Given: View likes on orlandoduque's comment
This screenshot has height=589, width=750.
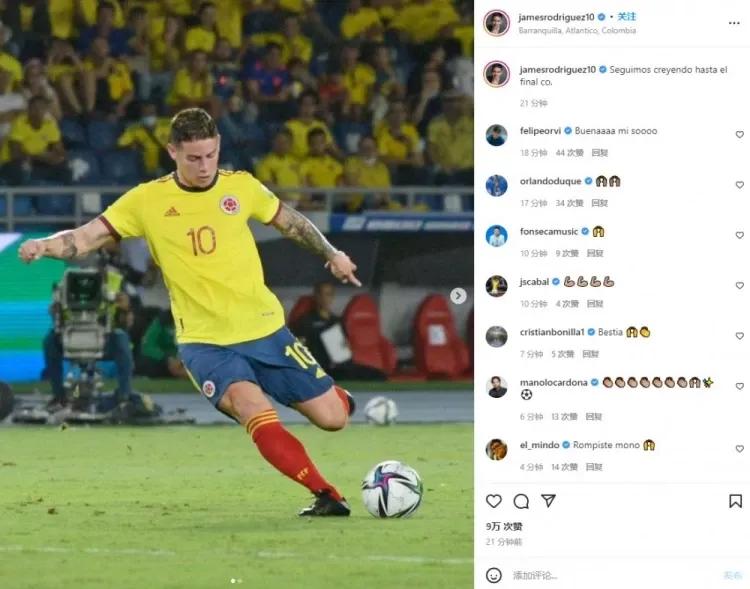Looking at the screenshot, I should (x=569, y=203).
